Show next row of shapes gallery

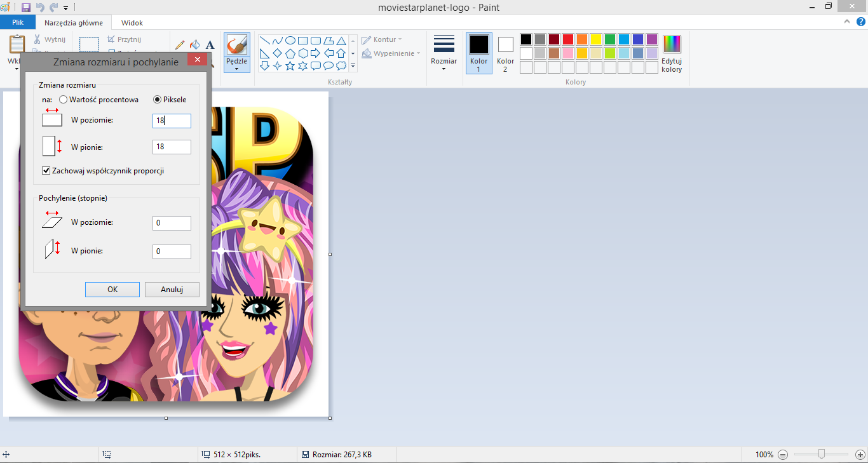click(x=353, y=53)
